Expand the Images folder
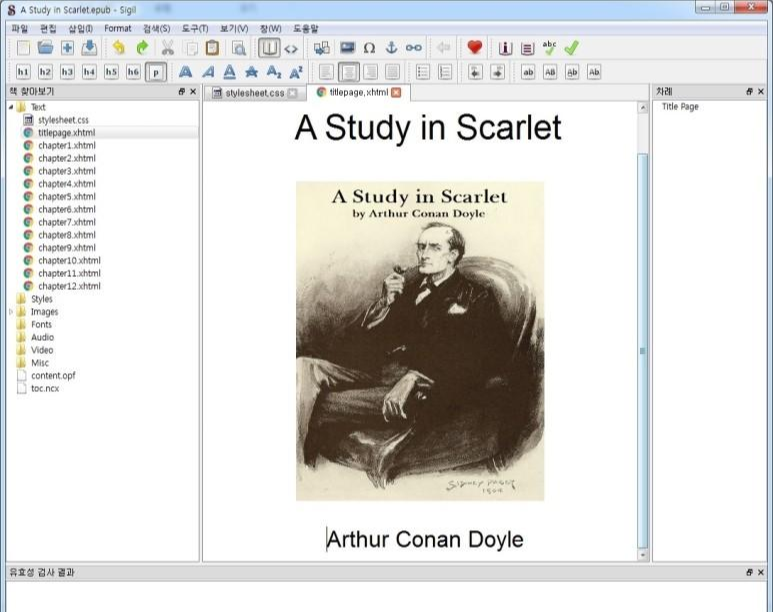 pos(11,312)
